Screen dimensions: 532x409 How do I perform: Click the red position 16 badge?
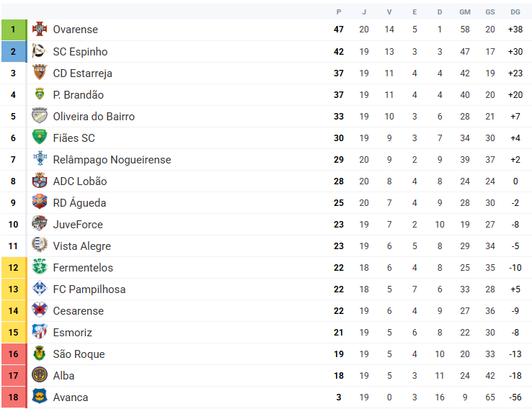click(13, 354)
